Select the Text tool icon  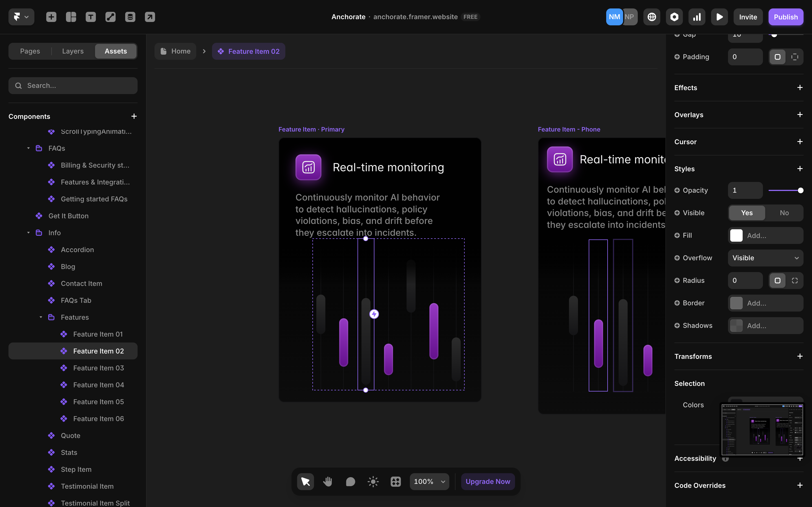pos(91,17)
